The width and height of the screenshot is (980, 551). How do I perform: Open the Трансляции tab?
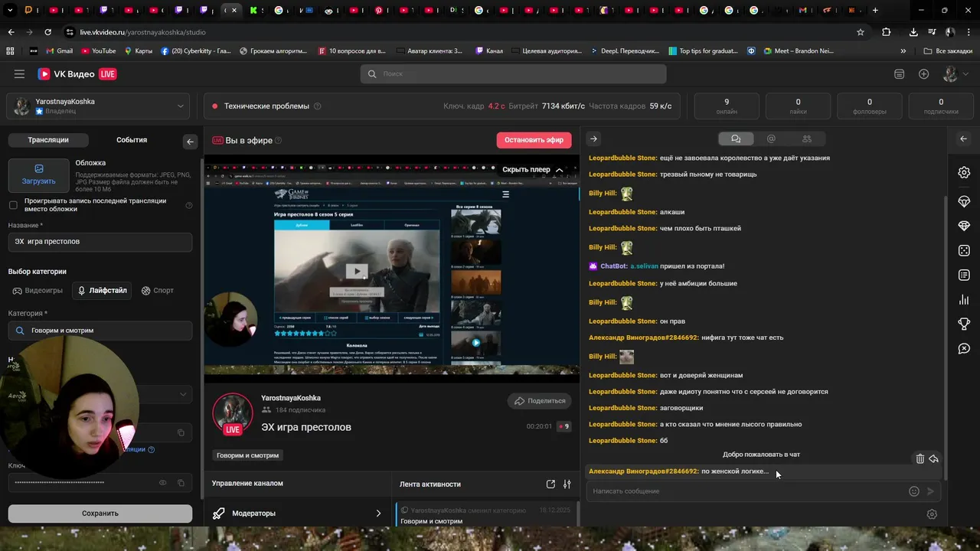click(x=48, y=140)
